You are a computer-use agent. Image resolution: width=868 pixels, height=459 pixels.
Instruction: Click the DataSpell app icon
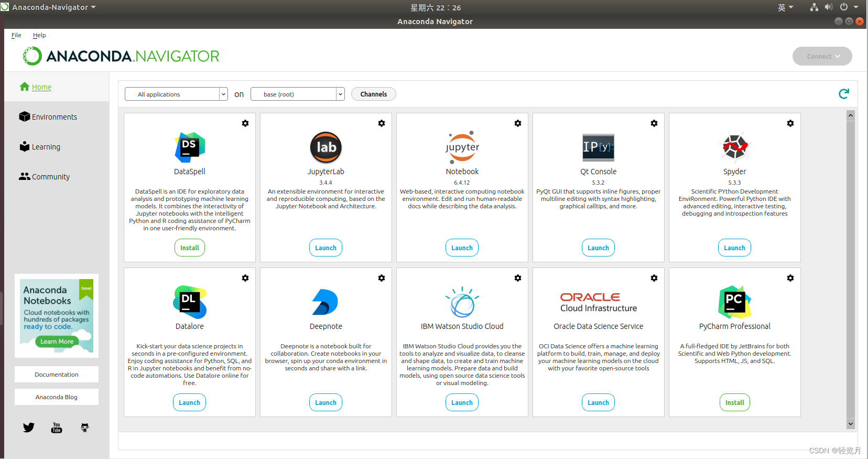[190, 147]
